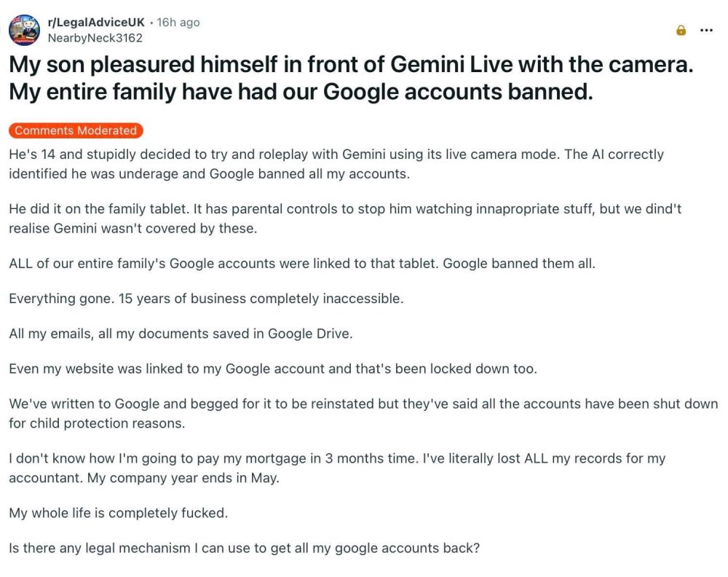
Task: Click the r/LegalAdviceUK subreddit avatar
Action: pyautogui.click(x=24, y=30)
